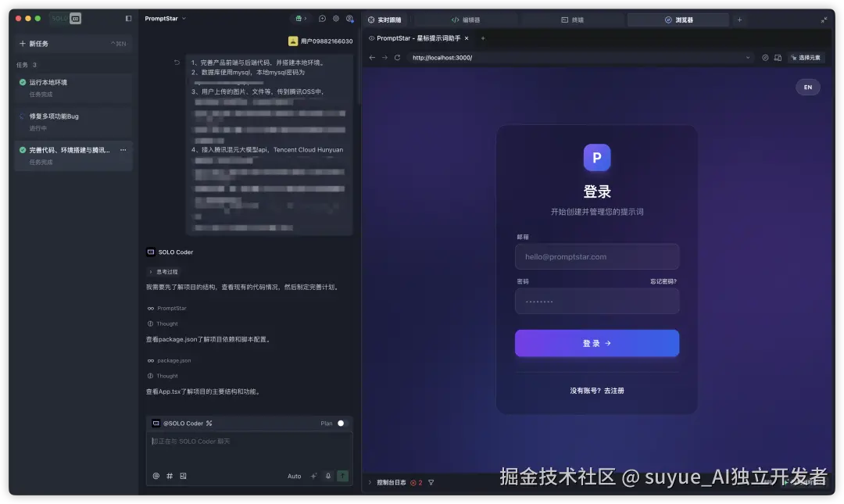Image resolution: width=844 pixels, height=504 pixels.
Task: Switch to the 实时跟随 tab
Action: pos(384,20)
